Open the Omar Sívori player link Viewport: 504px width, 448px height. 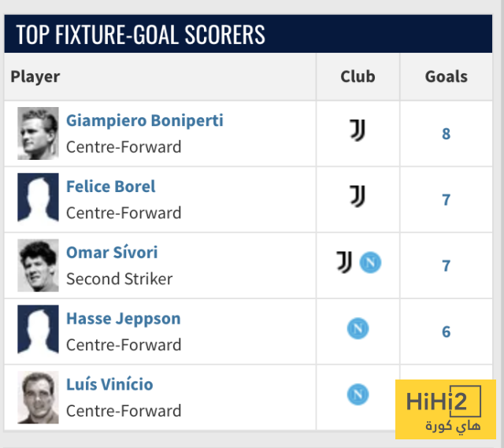point(112,253)
